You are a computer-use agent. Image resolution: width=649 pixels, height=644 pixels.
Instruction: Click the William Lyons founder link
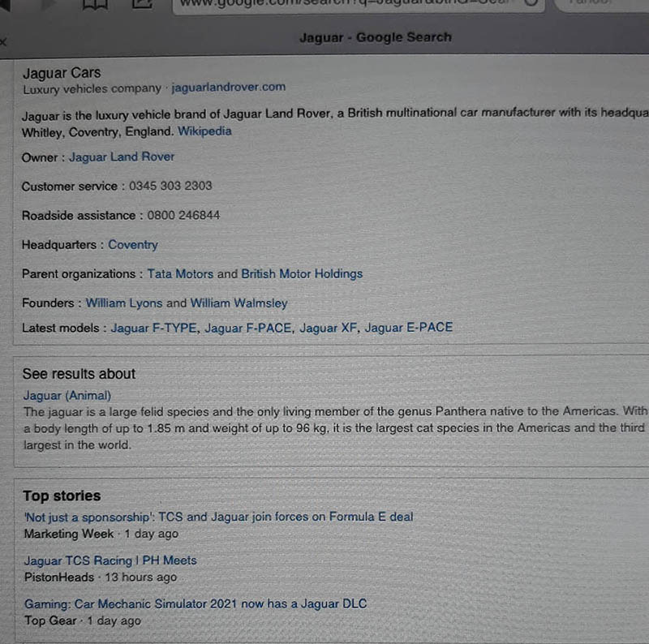[x=124, y=303]
